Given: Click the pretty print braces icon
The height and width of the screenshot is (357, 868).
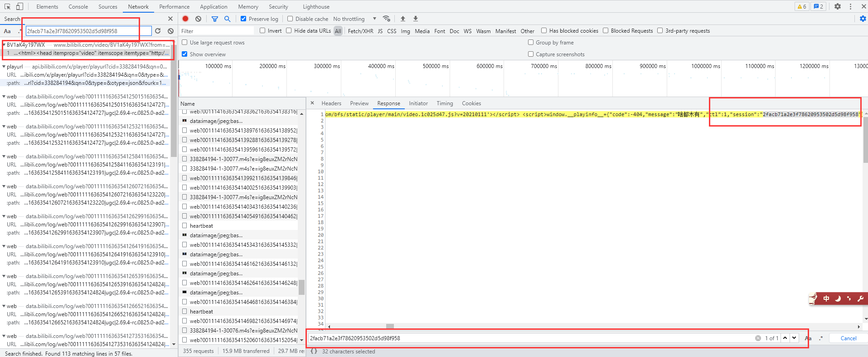Looking at the screenshot, I should coord(314,351).
